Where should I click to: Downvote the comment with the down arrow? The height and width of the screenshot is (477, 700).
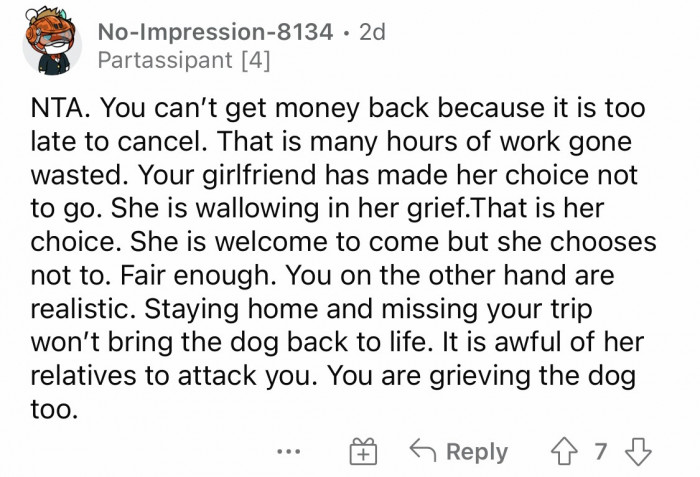639,451
